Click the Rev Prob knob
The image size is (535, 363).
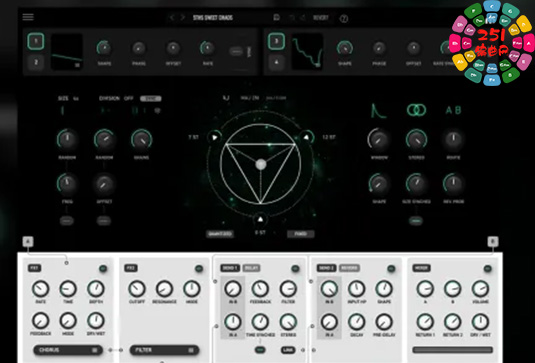(453, 184)
